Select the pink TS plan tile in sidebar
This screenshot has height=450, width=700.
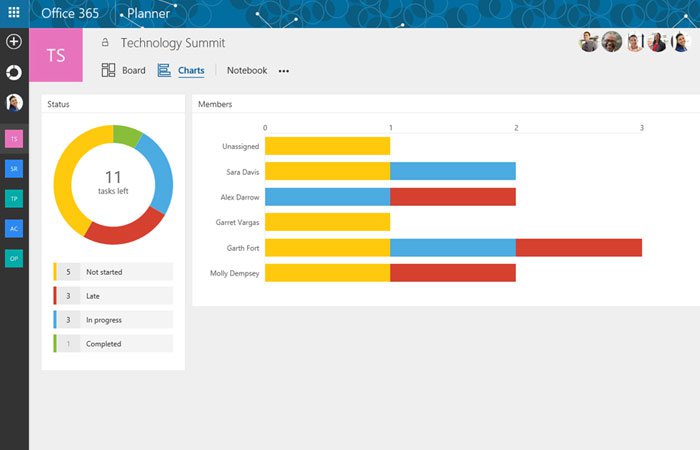14,139
